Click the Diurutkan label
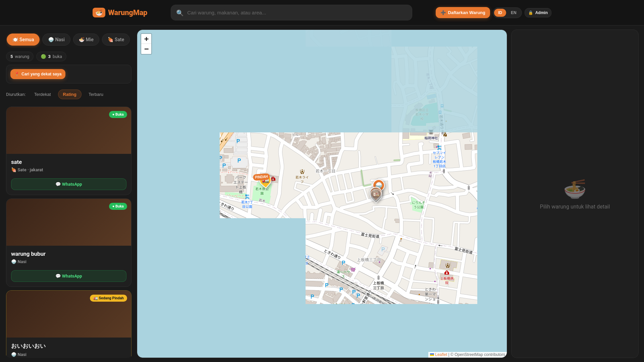Screen dimensions: 644x362 click(x=16, y=95)
